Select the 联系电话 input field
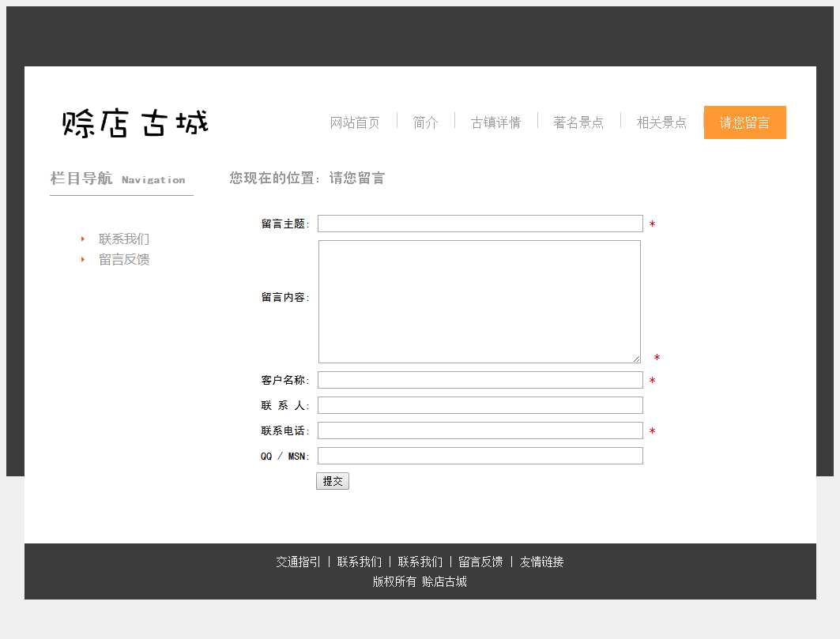This screenshot has height=639, width=840. click(x=480, y=430)
